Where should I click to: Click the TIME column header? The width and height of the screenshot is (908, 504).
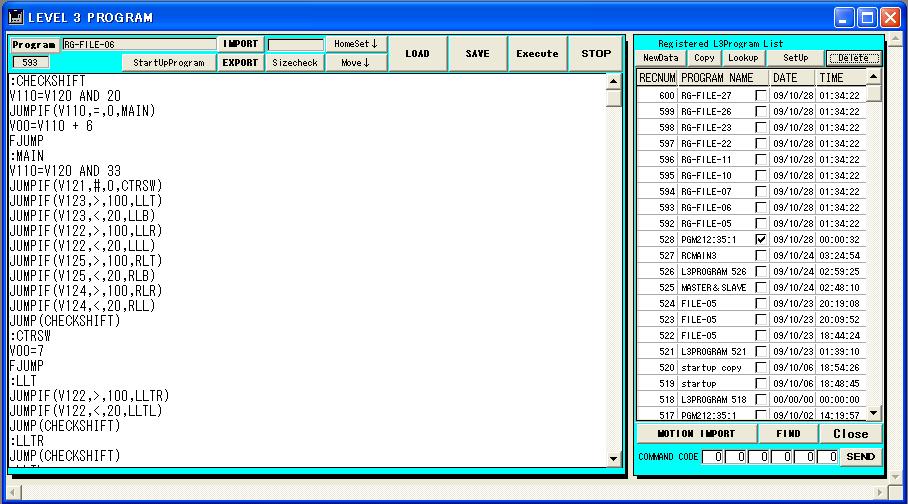click(841, 78)
